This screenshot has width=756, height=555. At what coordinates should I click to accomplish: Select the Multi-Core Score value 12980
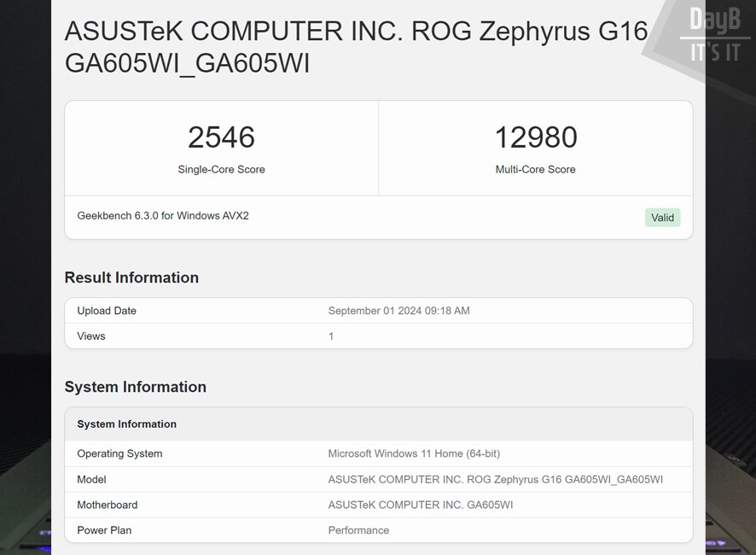click(536, 137)
